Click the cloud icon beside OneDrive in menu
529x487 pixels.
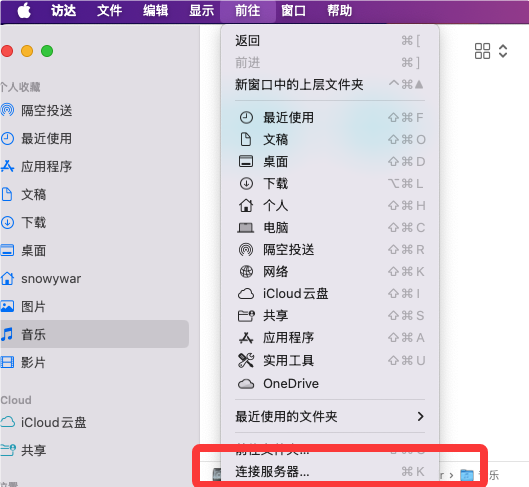[246, 384]
